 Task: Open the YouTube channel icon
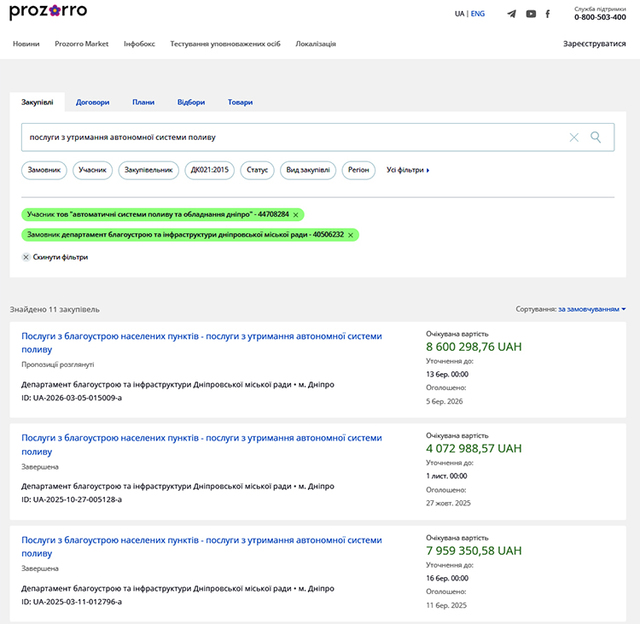(531, 14)
